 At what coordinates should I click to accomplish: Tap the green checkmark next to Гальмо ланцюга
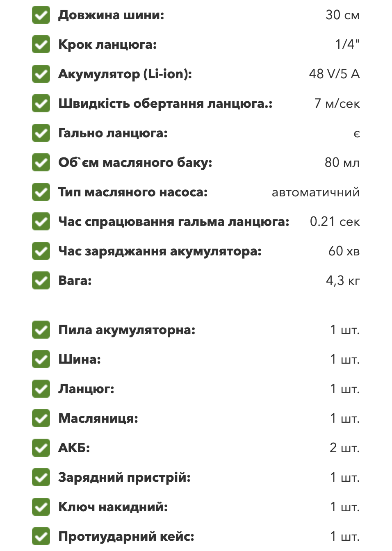point(41,133)
